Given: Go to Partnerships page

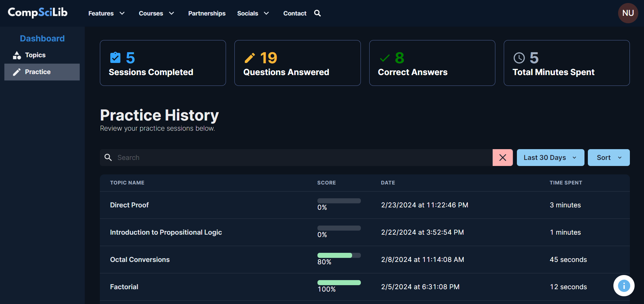Looking at the screenshot, I should pos(207,13).
